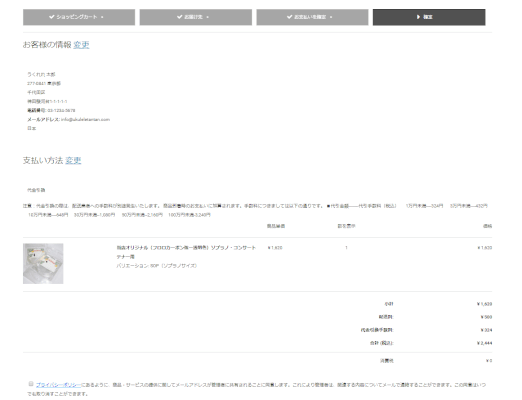Click the shipping fee value ¥500
The height and width of the screenshot is (400, 522).
click(x=486, y=317)
